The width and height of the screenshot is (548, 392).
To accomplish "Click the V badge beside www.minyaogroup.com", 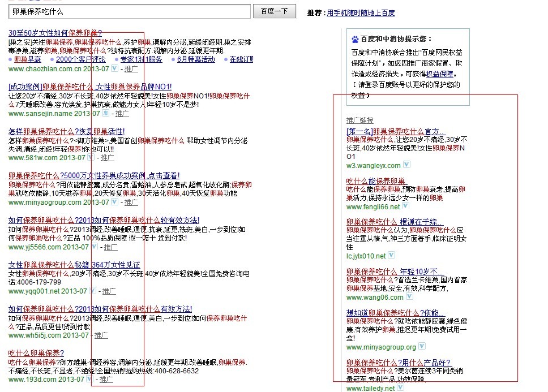I will coord(114,202).
